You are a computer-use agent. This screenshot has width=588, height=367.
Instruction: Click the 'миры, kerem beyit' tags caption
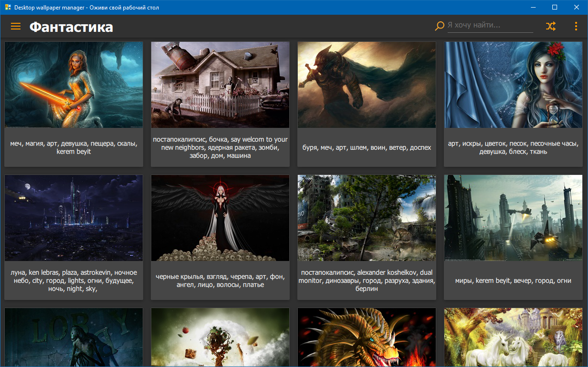point(513,280)
